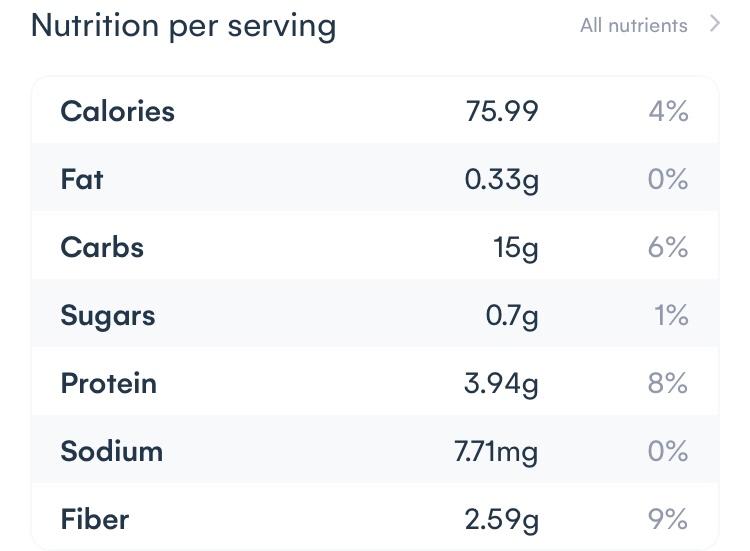Select the 15g carbs amount
This screenshot has height=551, width=750.
pos(516,247)
